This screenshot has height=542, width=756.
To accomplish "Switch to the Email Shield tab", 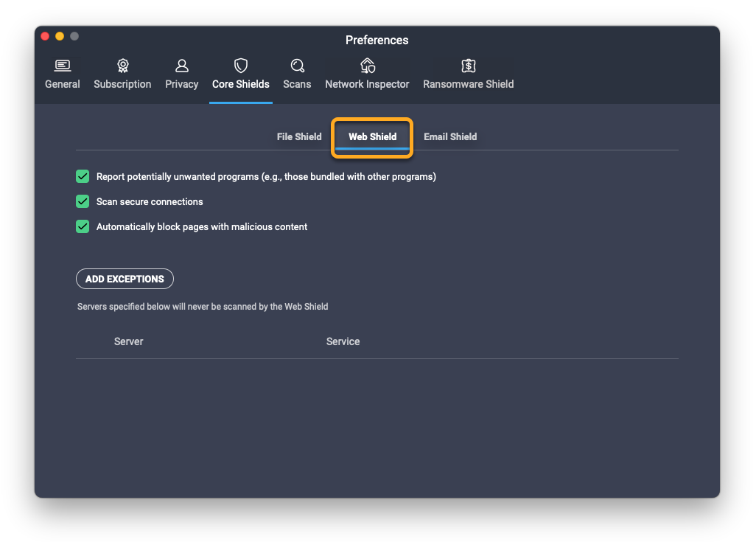I will tap(450, 136).
